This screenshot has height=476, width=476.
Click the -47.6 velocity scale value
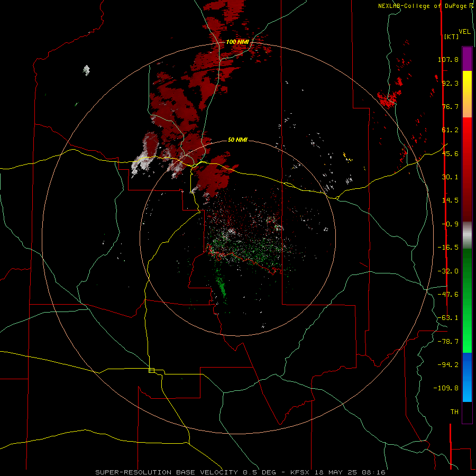[448, 295]
